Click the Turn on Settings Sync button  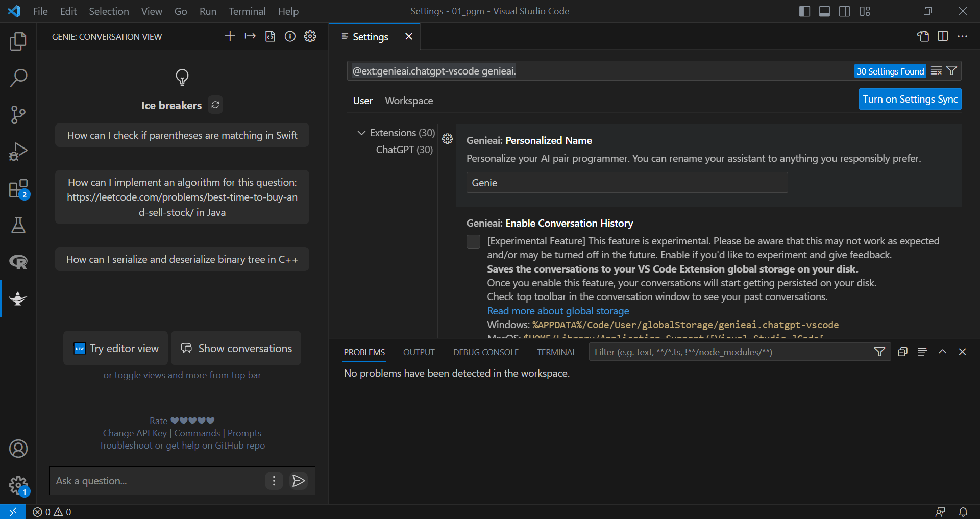pos(910,99)
